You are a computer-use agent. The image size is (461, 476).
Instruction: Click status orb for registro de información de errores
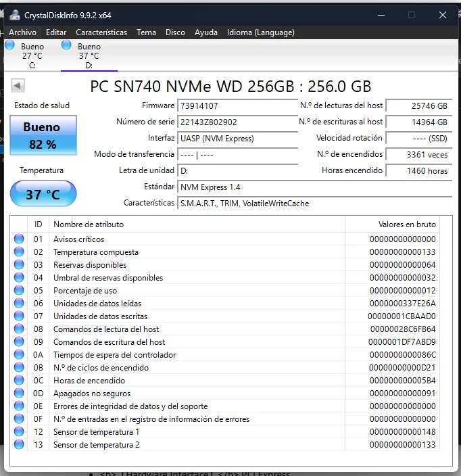[19, 419]
